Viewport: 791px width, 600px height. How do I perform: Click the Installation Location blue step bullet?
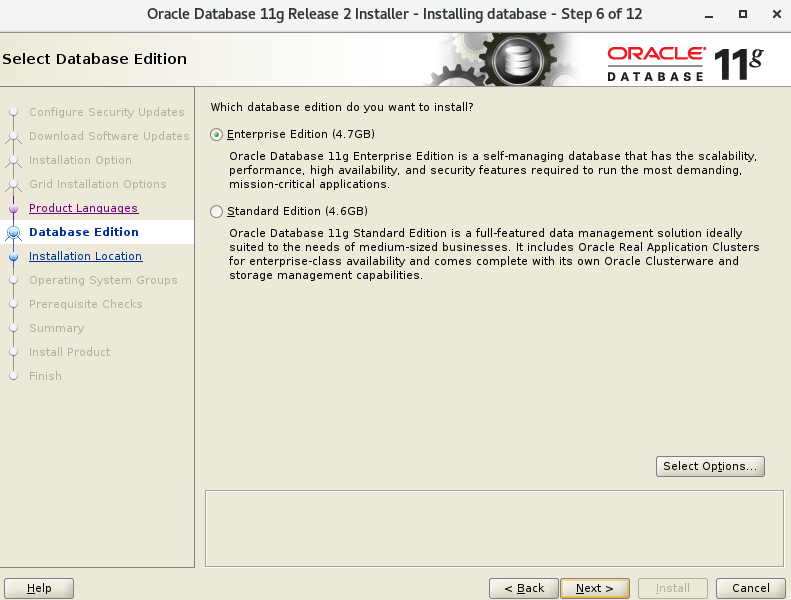pos(14,256)
